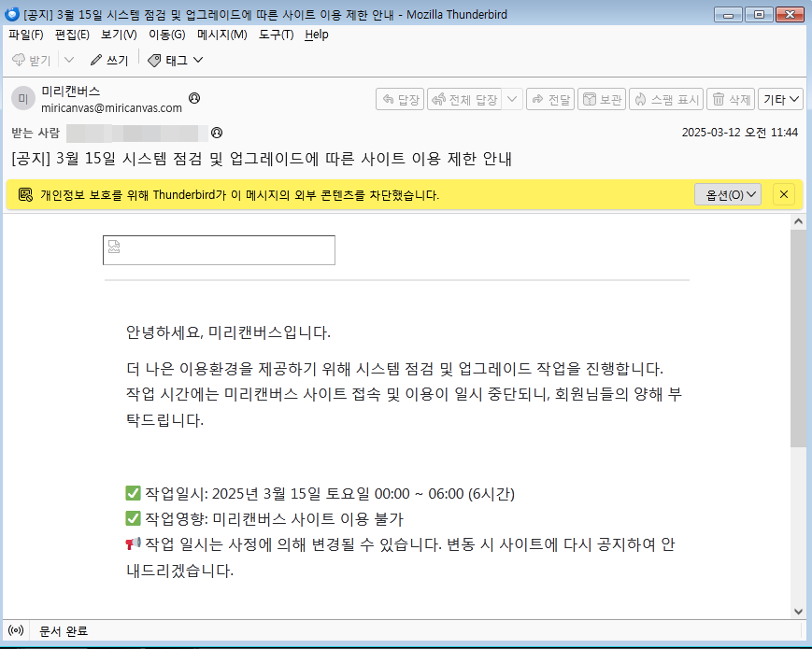Click the email subject line text
Screen dimensions: 812x649
(x=262, y=159)
